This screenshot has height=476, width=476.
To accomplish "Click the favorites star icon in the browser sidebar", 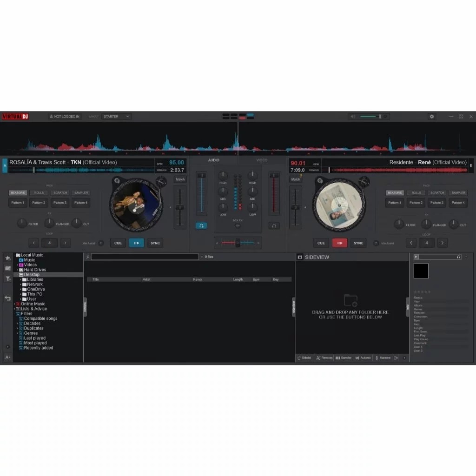I will 8,258.
